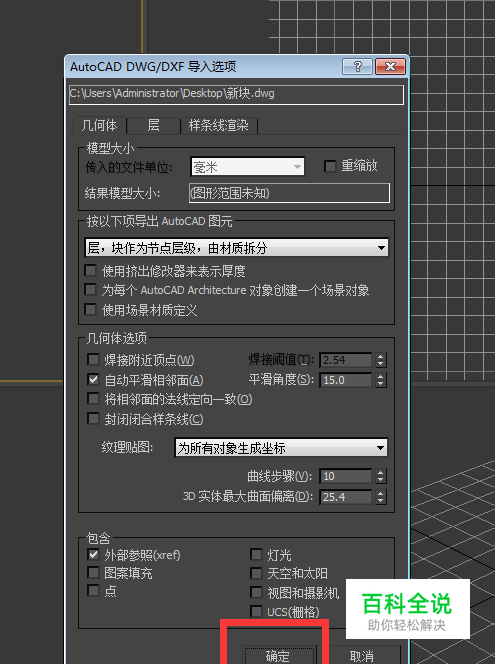Viewport: 495px width, 664px height.
Task: Click the 确定 button
Action: (x=278, y=655)
